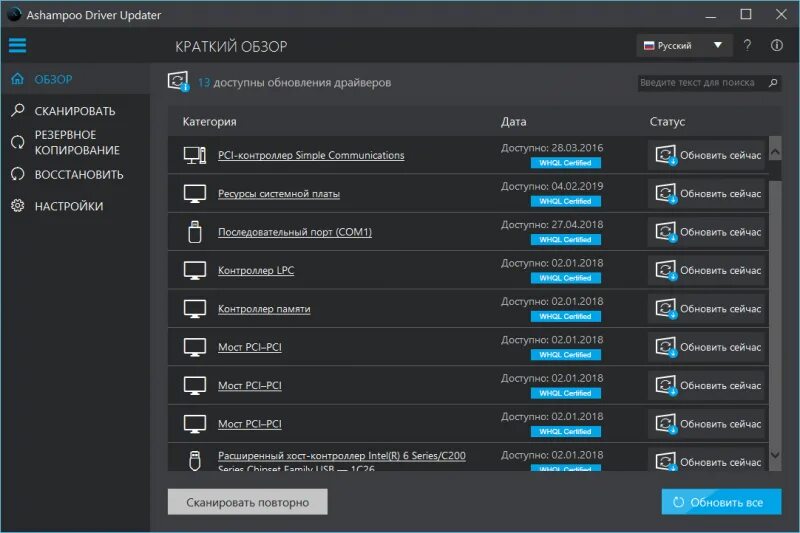Click port icon for Последовательный порт (COM1)
The height and width of the screenshot is (533, 800).
click(195, 232)
